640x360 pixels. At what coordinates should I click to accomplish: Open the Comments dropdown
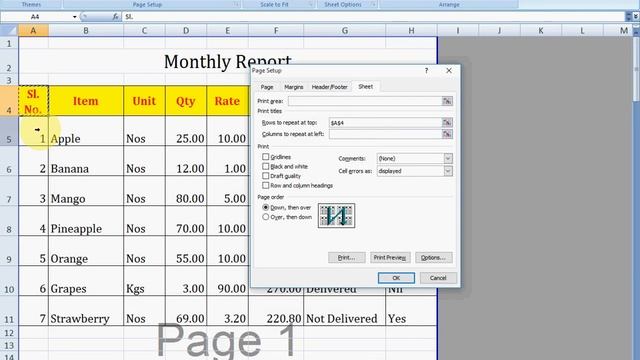tap(448, 158)
